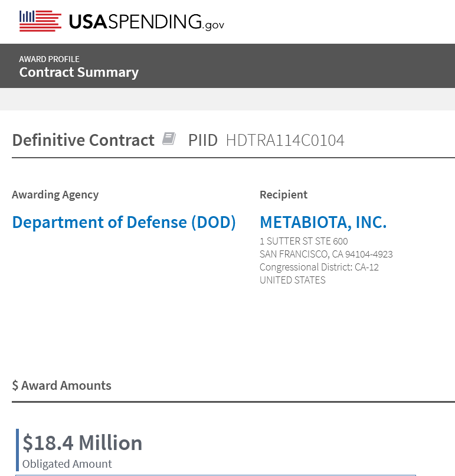Viewport: 455px width, 476px height.
Task: Click the $18.4 Million amount
Action: (x=83, y=443)
